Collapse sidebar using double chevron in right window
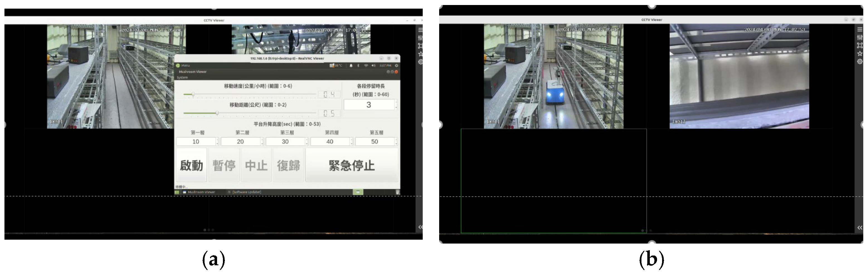 pyautogui.click(x=860, y=228)
